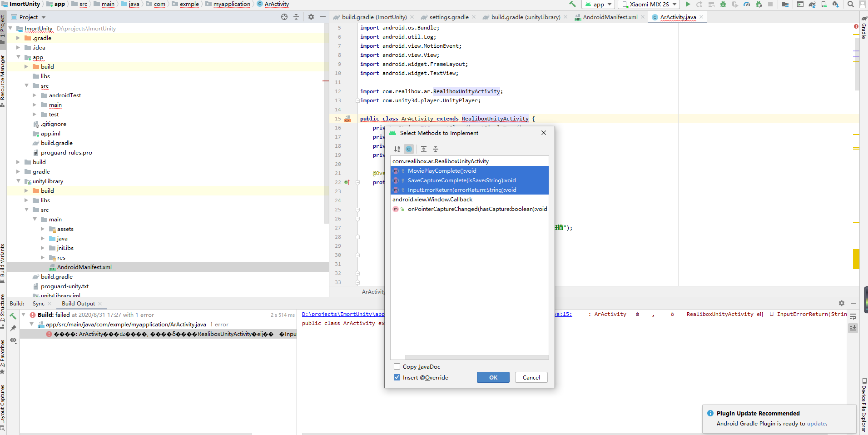Select SaveCaptureComplete(isSave:String):void method

tap(470, 180)
